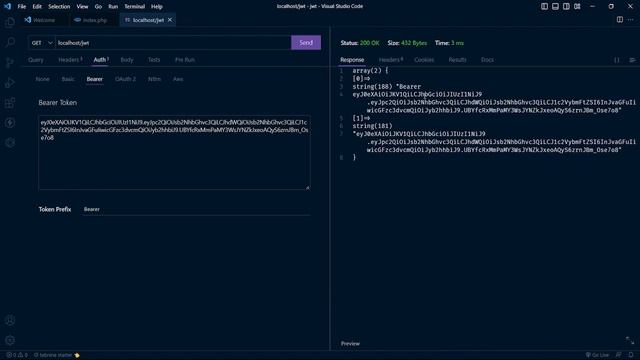Open the Edit menu
Image resolution: width=640 pixels, height=360 pixels.
click(37, 7)
